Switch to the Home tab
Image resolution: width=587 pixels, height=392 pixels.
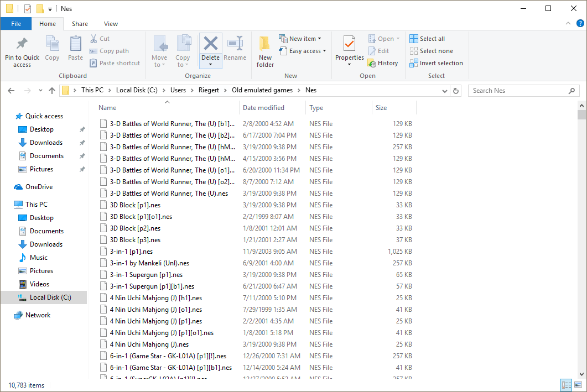[48, 24]
